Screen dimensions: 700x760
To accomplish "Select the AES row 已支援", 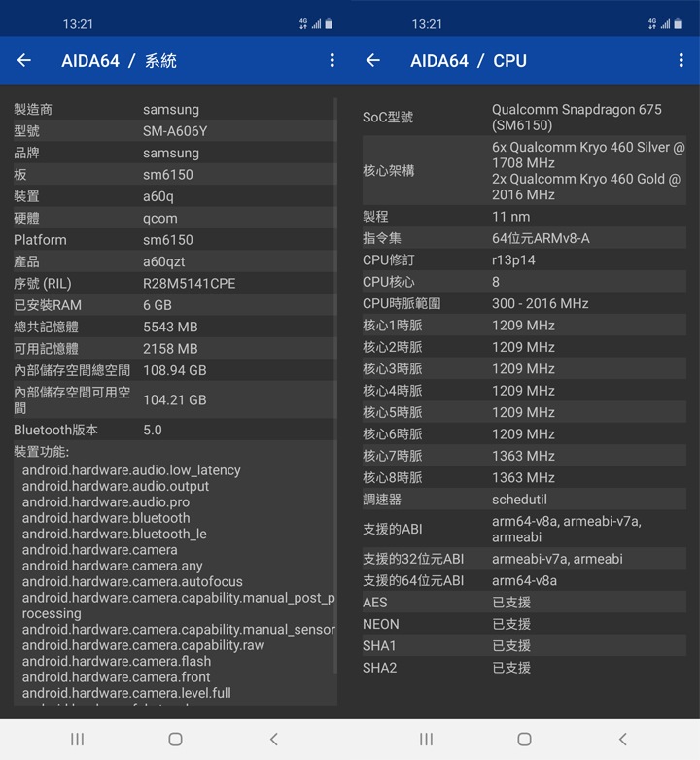I will tap(511, 603).
